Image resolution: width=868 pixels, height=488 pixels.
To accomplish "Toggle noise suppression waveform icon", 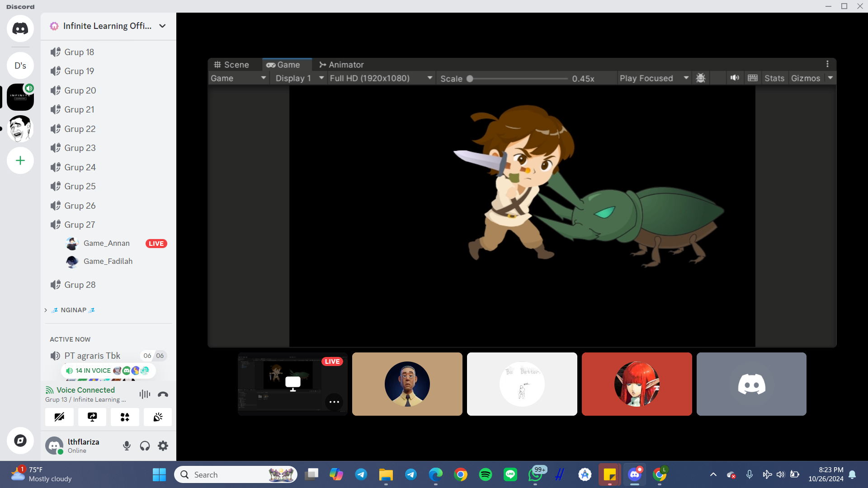I will tap(145, 394).
